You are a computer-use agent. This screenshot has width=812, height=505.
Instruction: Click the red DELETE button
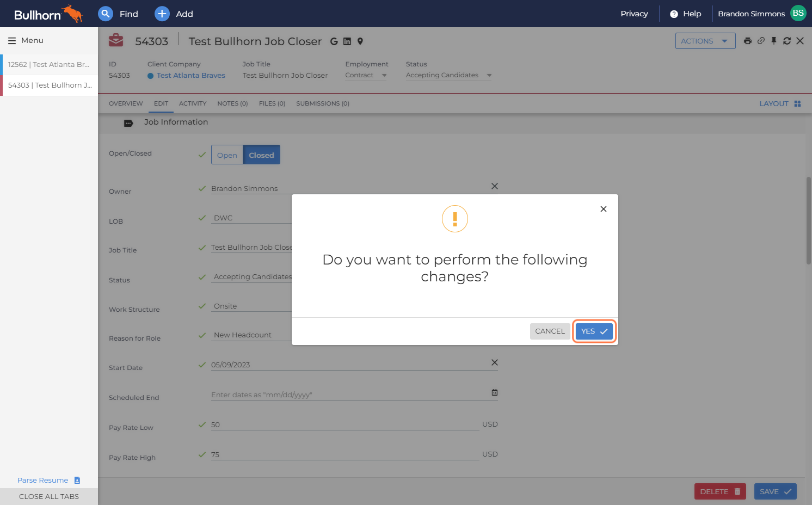(x=720, y=491)
